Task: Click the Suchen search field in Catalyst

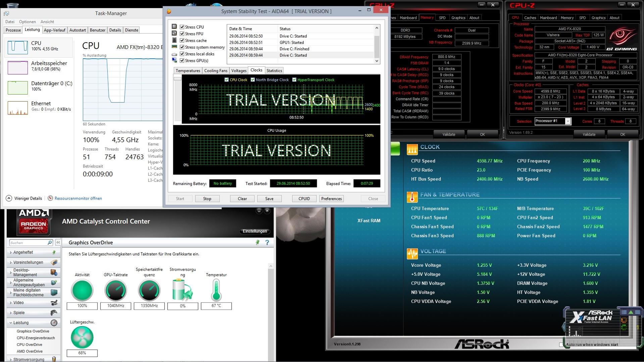Action: tap(29, 243)
